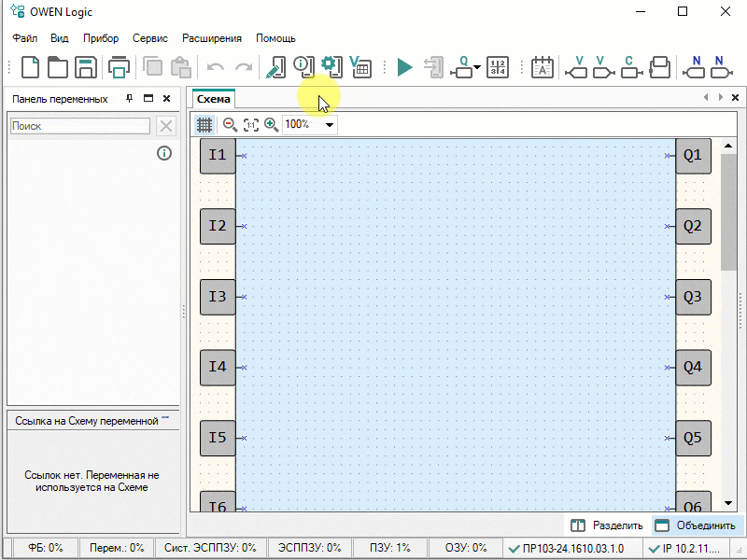747x560 pixels.
Task: Open the variables table icon
Action: pyautogui.click(x=359, y=66)
